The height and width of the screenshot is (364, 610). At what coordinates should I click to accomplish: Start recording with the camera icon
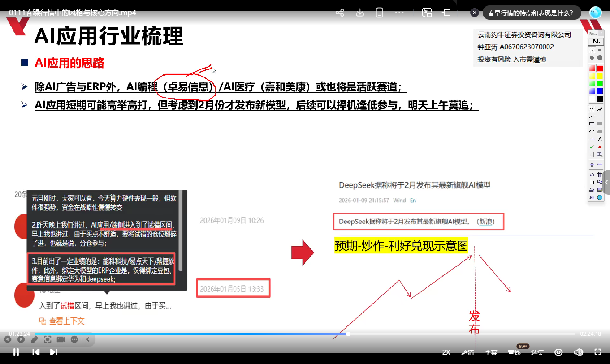(61, 339)
